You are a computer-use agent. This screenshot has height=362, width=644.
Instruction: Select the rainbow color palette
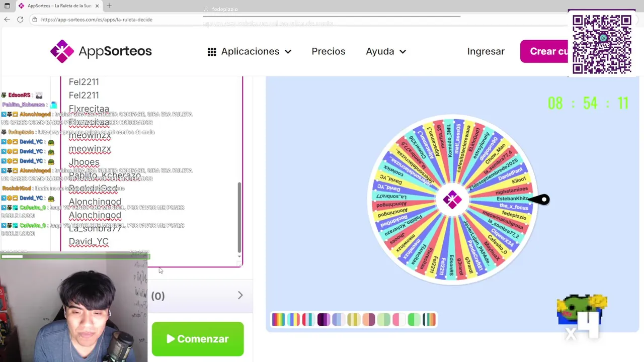(x=279, y=319)
